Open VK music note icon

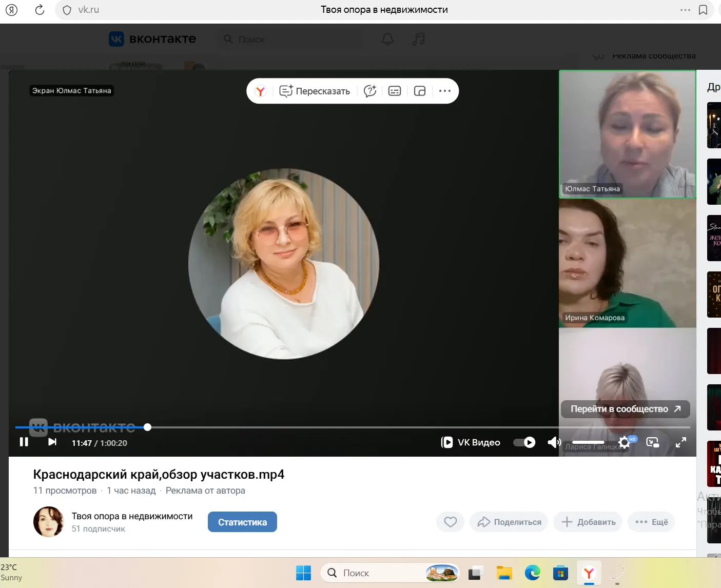point(419,39)
